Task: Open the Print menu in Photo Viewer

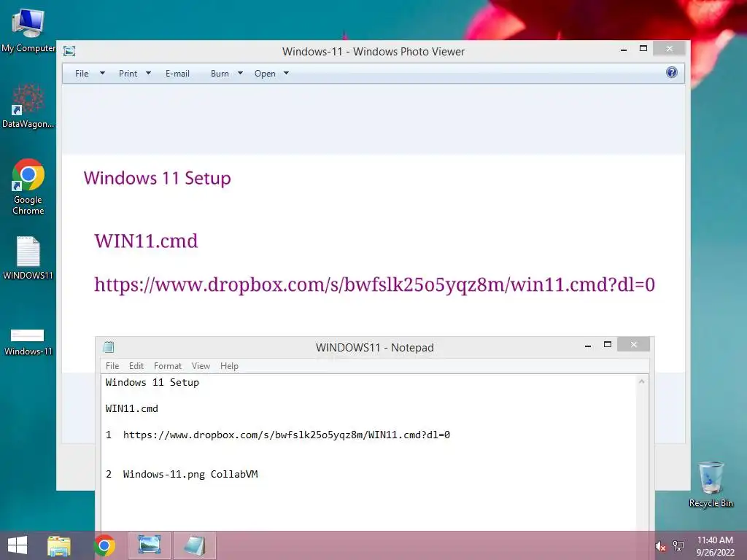Action: point(128,74)
